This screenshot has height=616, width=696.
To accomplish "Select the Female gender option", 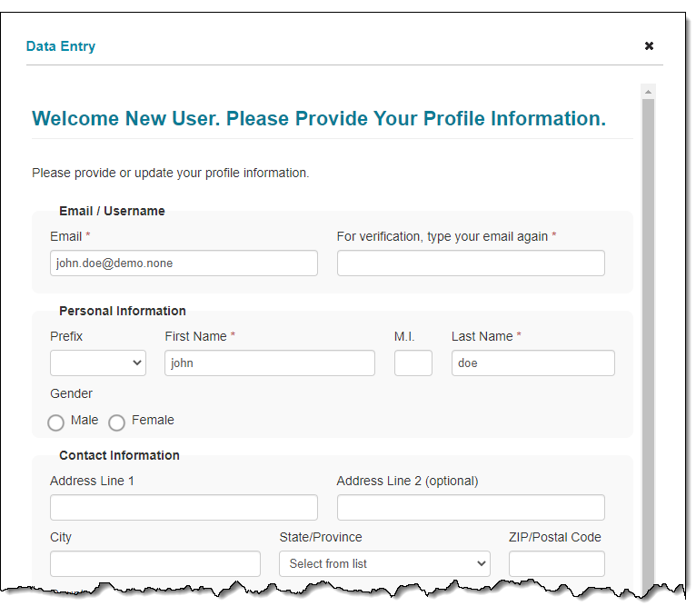I will point(117,422).
